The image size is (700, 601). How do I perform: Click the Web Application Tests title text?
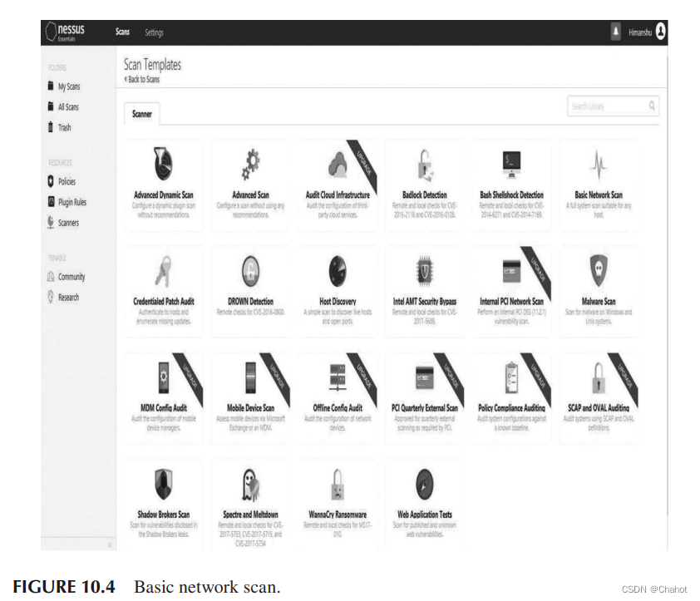coord(425,515)
